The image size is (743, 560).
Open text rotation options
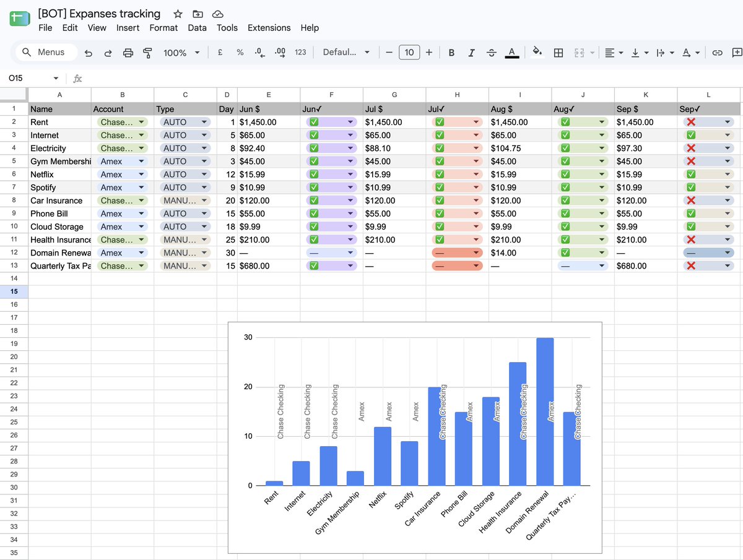(690, 53)
